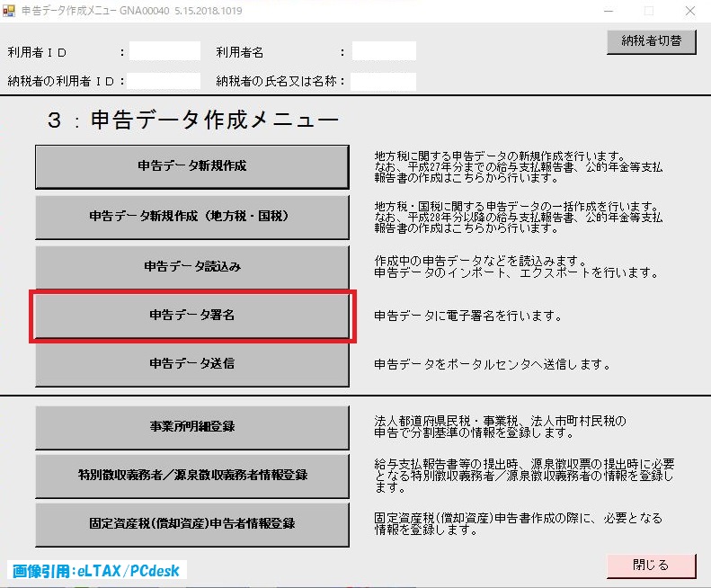Click the text 作成中の申告データなどを読込みます。

point(481,261)
